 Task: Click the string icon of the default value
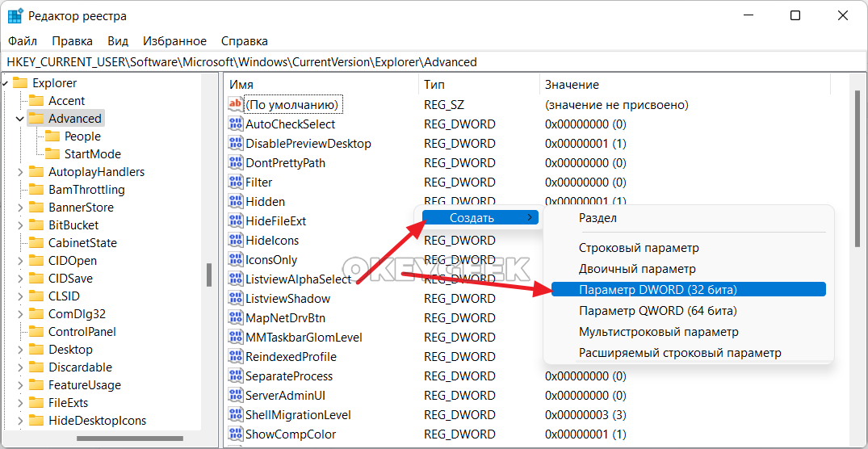point(236,105)
